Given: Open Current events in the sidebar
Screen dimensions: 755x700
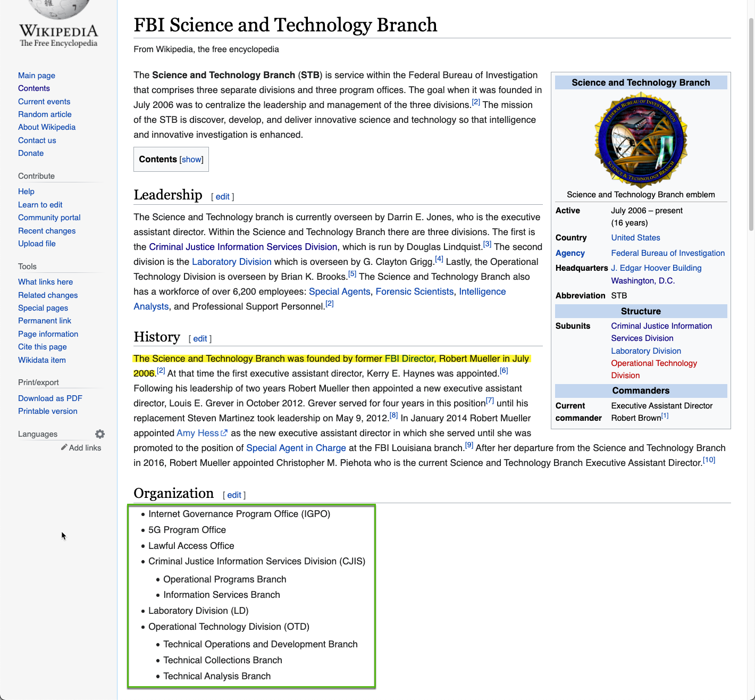Looking at the screenshot, I should tap(44, 102).
